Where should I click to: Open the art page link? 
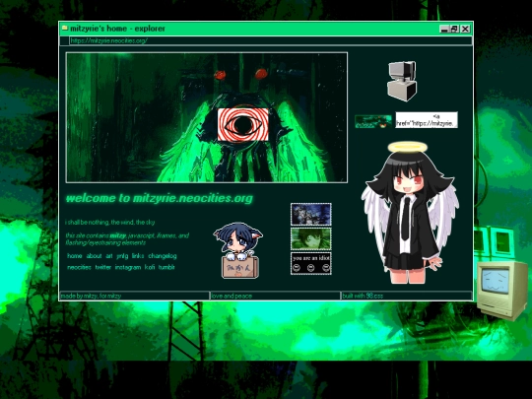(109, 256)
